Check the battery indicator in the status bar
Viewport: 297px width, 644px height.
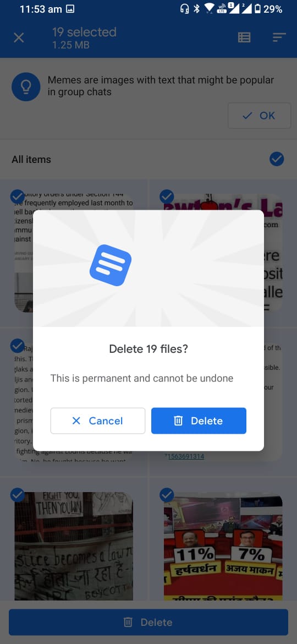257,9
